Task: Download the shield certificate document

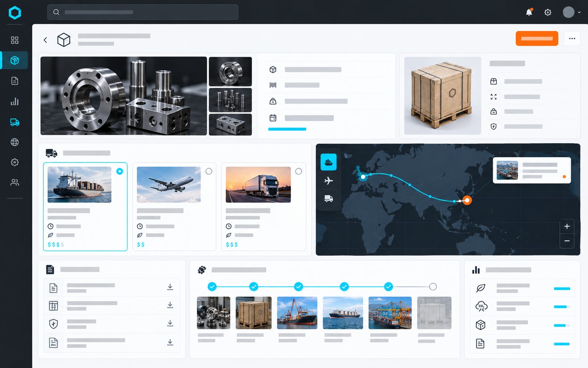Action: [170, 323]
